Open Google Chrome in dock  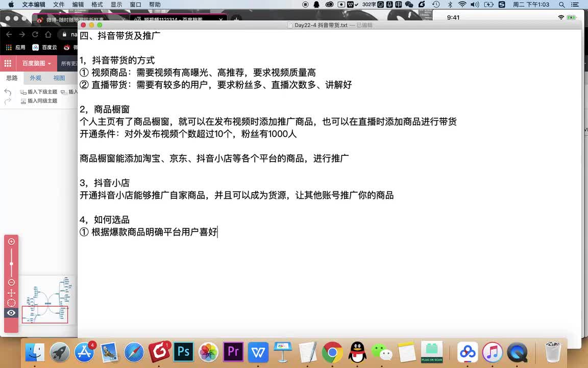coord(332,353)
